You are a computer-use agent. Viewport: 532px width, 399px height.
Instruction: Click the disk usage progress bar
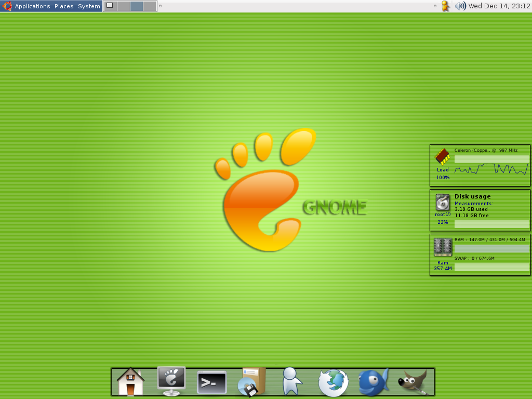(x=491, y=224)
